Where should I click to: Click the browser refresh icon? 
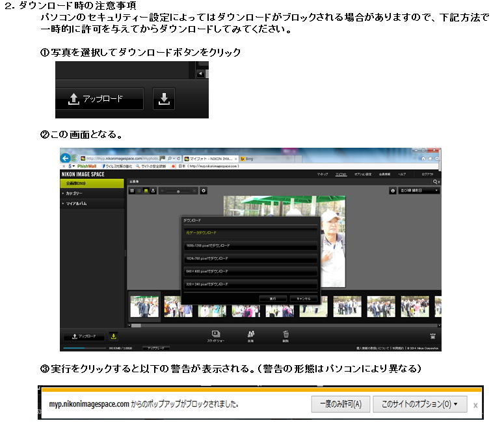coord(179,158)
